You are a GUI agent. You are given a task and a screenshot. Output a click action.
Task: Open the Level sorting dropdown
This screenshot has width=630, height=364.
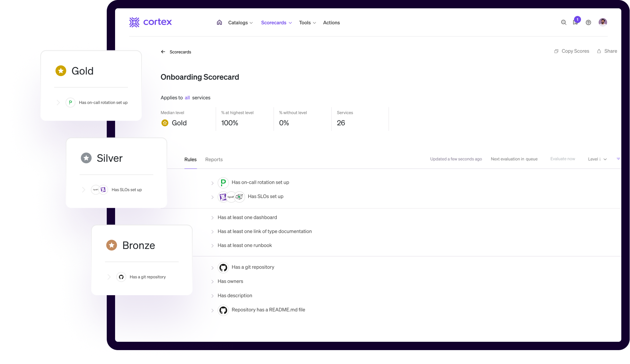(597, 159)
